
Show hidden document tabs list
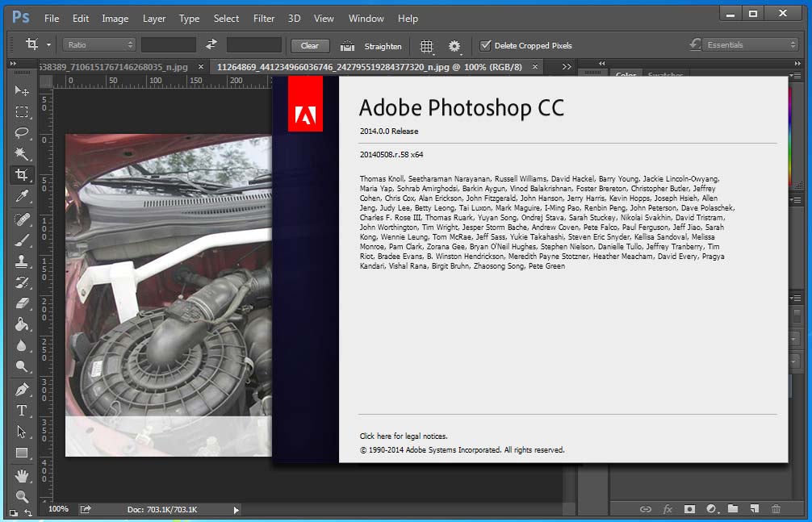567,67
